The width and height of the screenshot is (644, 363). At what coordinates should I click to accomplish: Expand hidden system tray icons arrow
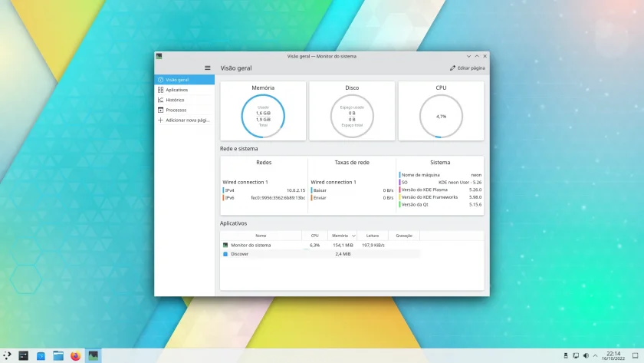coord(595,355)
